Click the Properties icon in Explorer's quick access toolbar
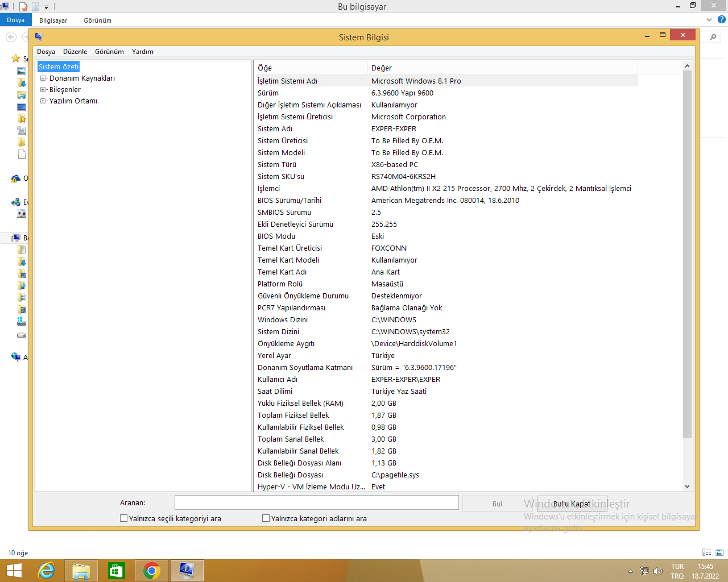 coord(23,7)
